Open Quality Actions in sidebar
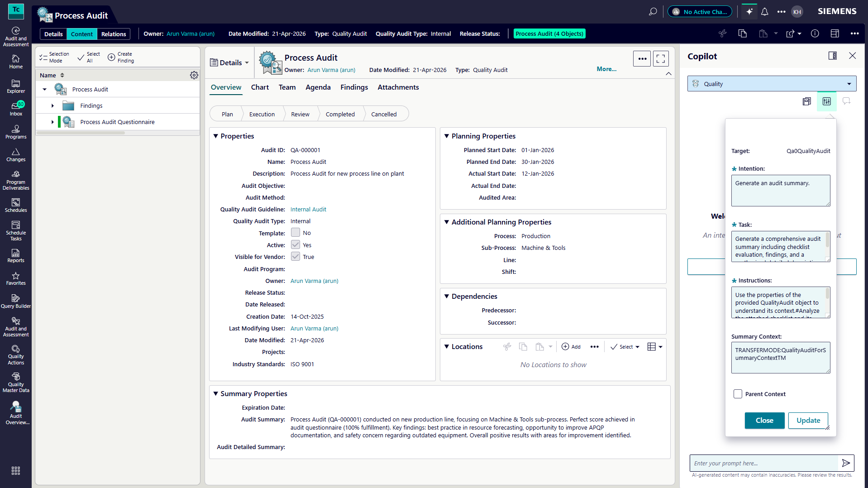This screenshot has height=488, width=868. pyautogui.click(x=16, y=355)
